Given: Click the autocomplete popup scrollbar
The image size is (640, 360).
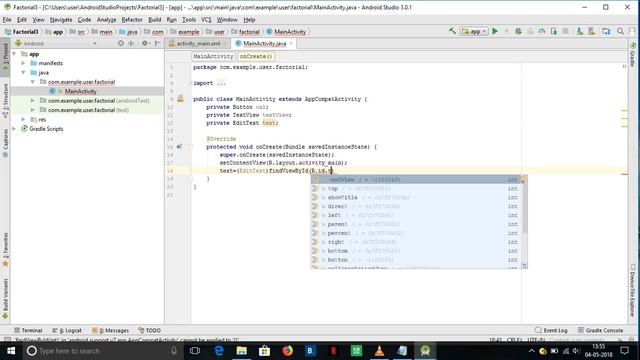Looking at the screenshot, I should 524,208.
